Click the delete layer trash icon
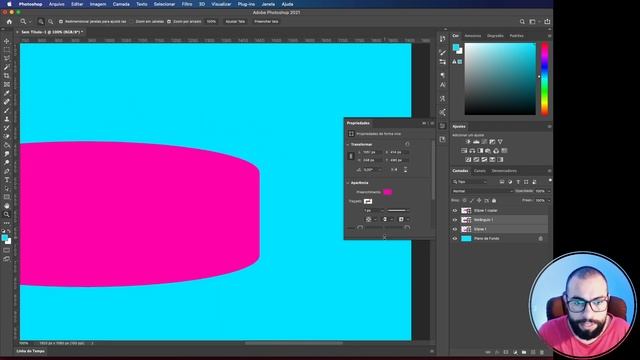This screenshot has width=640, height=360. pos(542,352)
